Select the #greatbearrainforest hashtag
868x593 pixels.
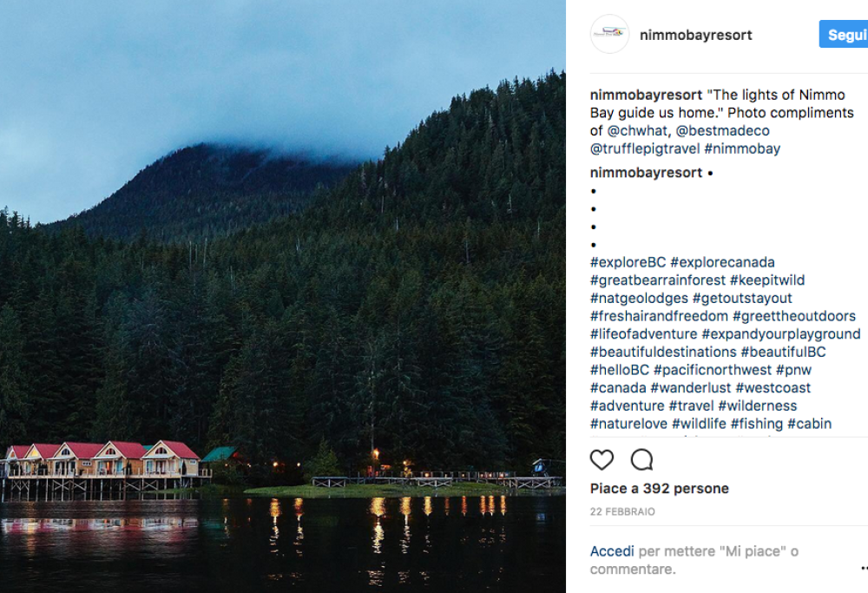point(658,280)
